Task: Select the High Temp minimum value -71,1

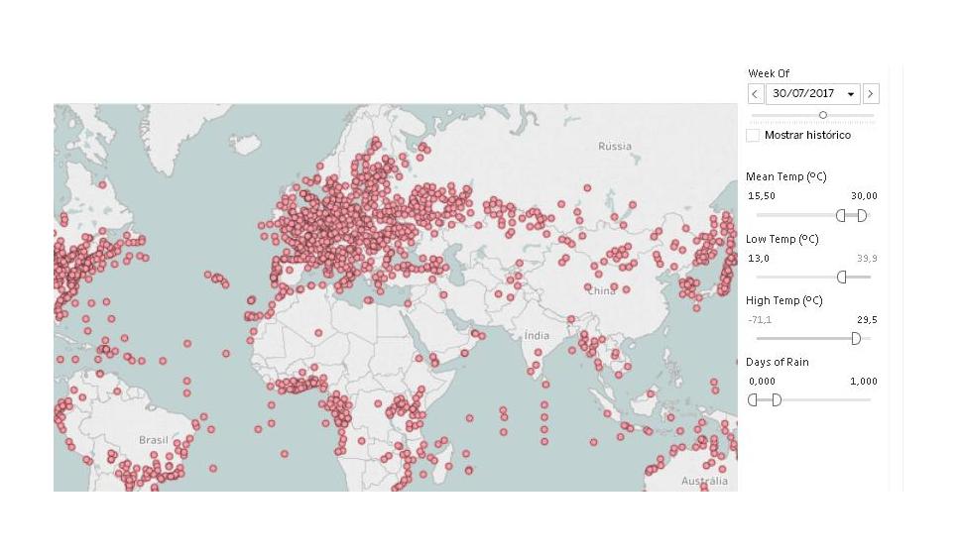Action: [x=760, y=319]
